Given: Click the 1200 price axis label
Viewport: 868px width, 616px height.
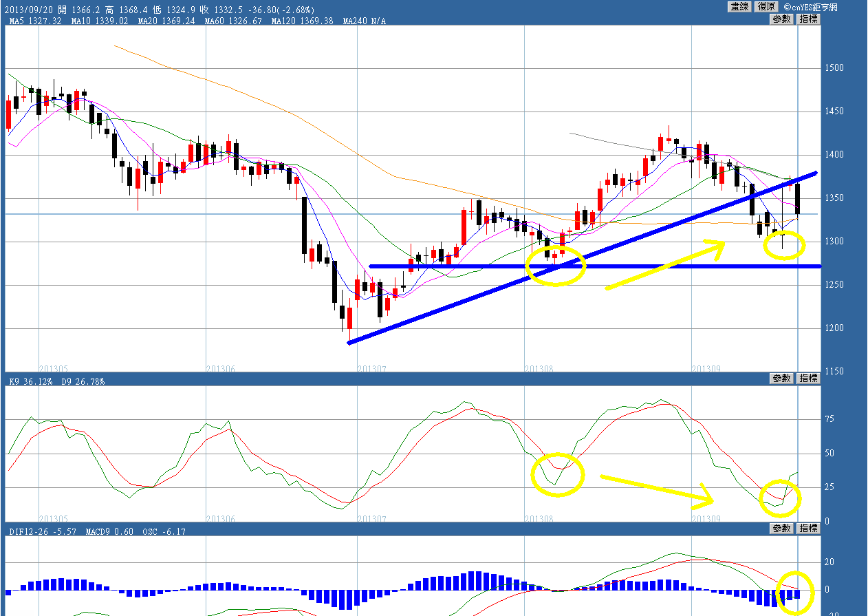Looking at the screenshot, I should pos(833,328).
